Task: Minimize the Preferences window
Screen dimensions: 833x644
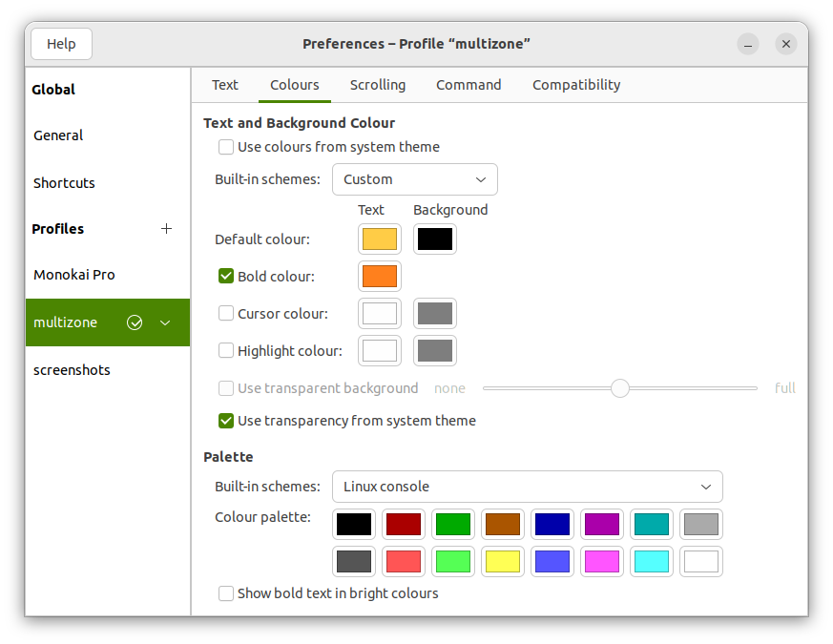Action: coord(748,44)
